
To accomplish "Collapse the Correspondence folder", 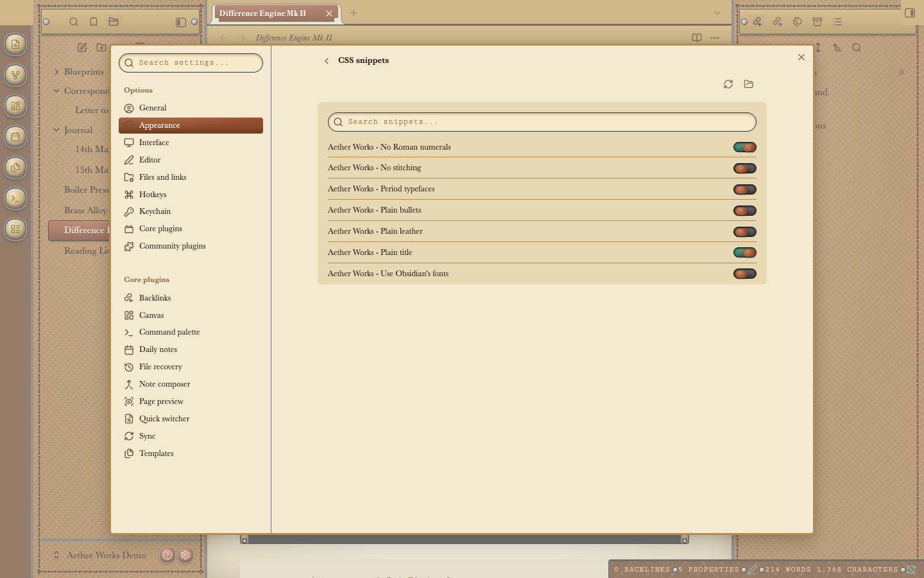I will tap(56, 91).
